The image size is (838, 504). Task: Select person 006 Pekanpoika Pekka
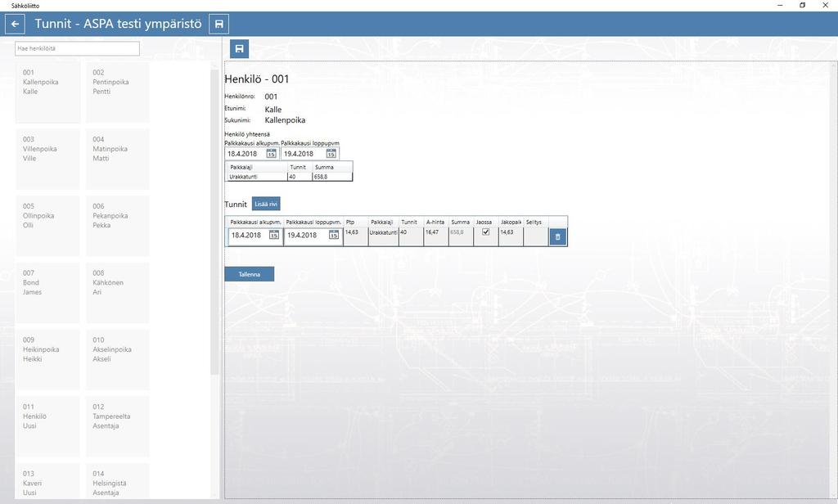[118, 226]
